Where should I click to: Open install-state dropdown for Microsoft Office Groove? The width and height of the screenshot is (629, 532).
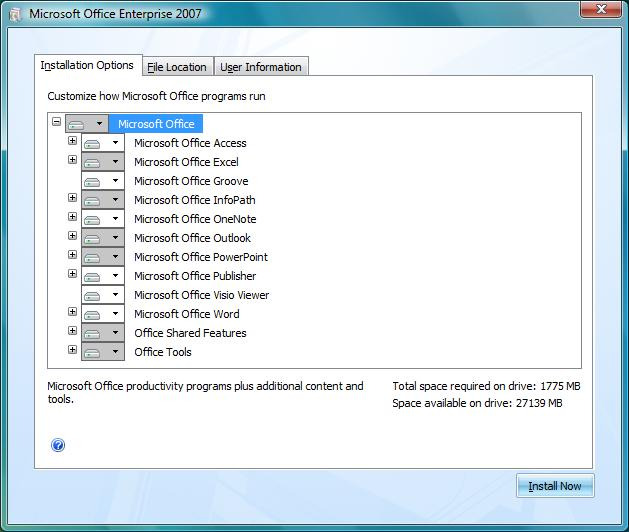(x=103, y=181)
